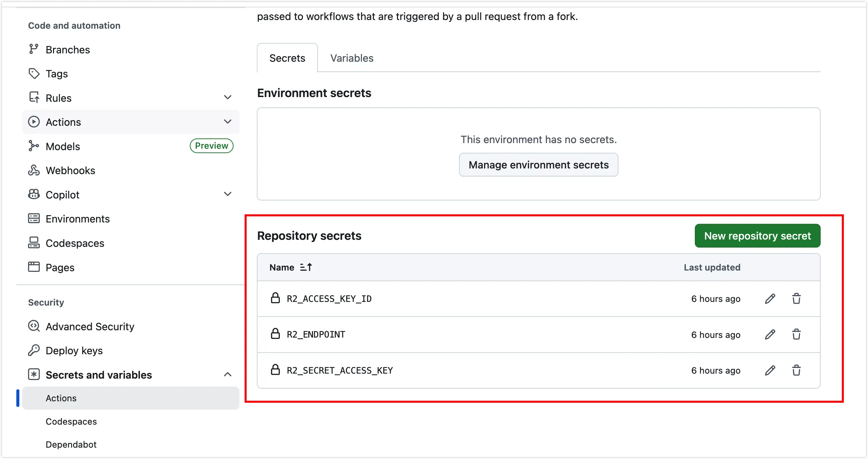Edit the R2_ACCESS_KEY_ID secret with pencil icon
The width and height of the screenshot is (868, 459).
tap(770, 299)
